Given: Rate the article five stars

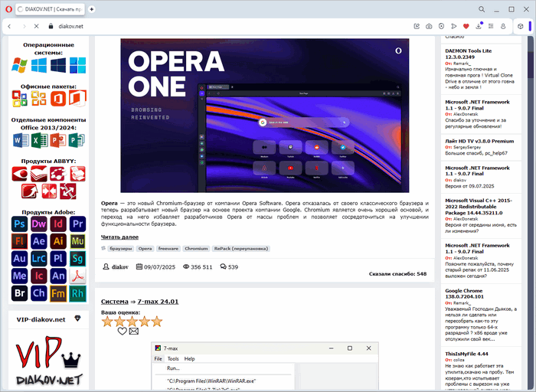Looking at the screenshot, I should (x=157, y=322).
